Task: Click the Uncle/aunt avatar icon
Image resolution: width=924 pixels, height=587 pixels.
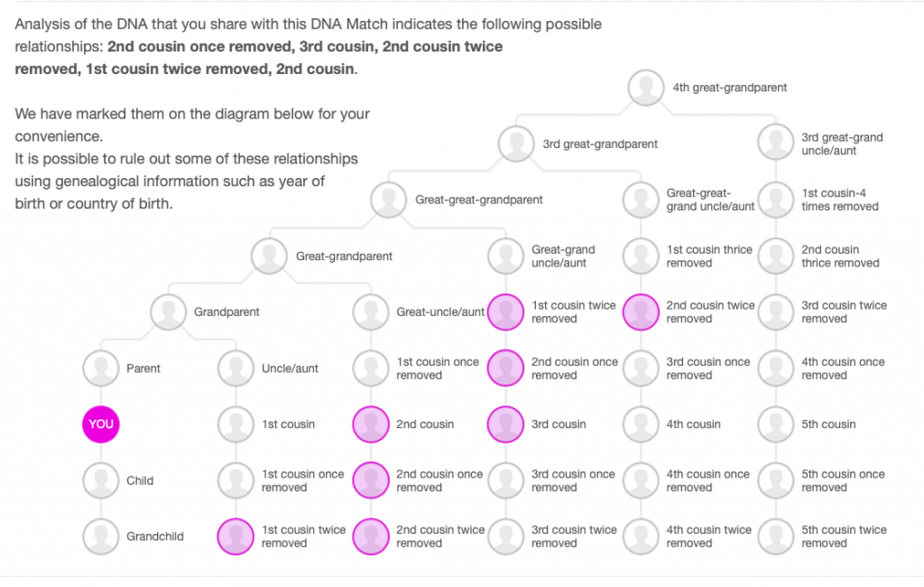Action: [x=236, y=368]
